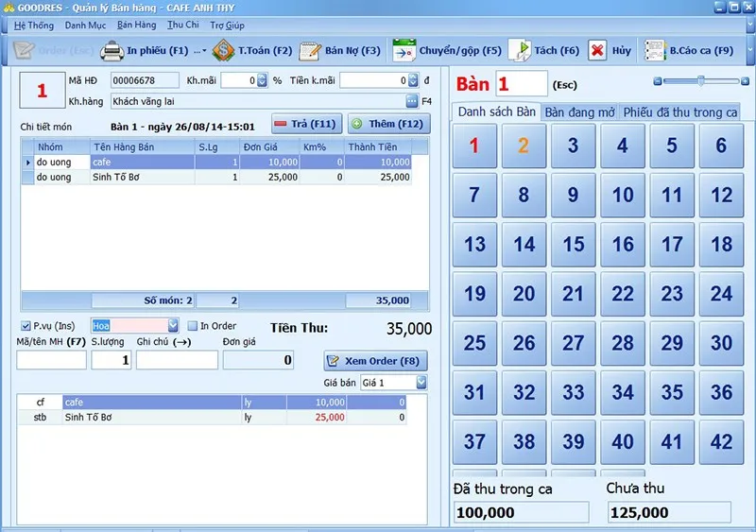756x532 pixels.
Task: Open the Kh.mãi percent dropdown
Action: coord(262,81)
